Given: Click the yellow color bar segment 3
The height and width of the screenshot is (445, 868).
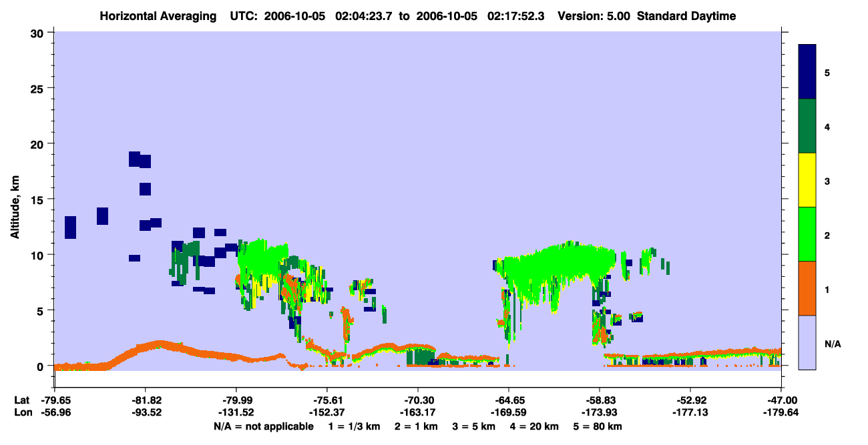Looking at the screenshot, I should 807,180.
